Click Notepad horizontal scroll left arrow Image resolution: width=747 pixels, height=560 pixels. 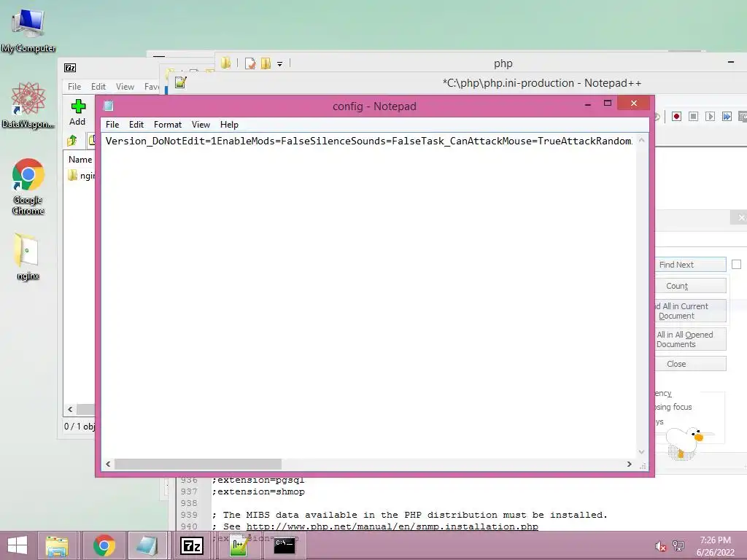click(108, 464)
